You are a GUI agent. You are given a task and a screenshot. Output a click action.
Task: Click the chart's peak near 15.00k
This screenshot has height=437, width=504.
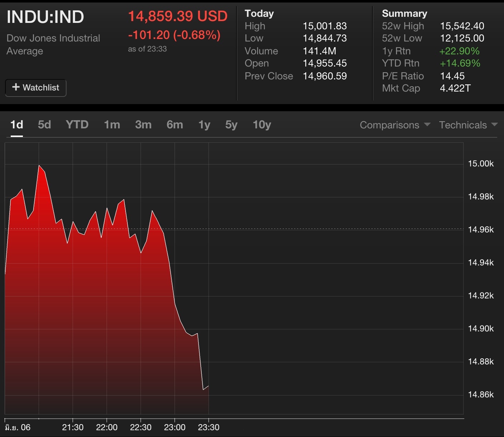click(x=39, y=166)
